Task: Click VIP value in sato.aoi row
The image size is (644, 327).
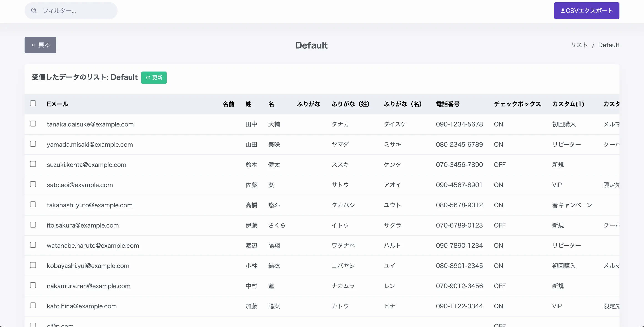Action: pos(557,185)
